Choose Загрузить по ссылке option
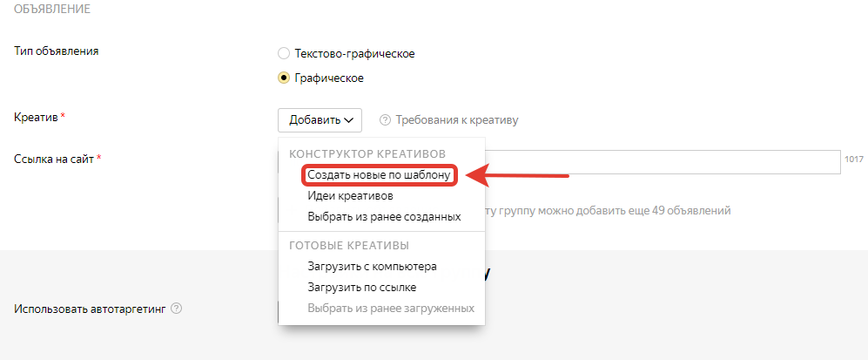 362,288
